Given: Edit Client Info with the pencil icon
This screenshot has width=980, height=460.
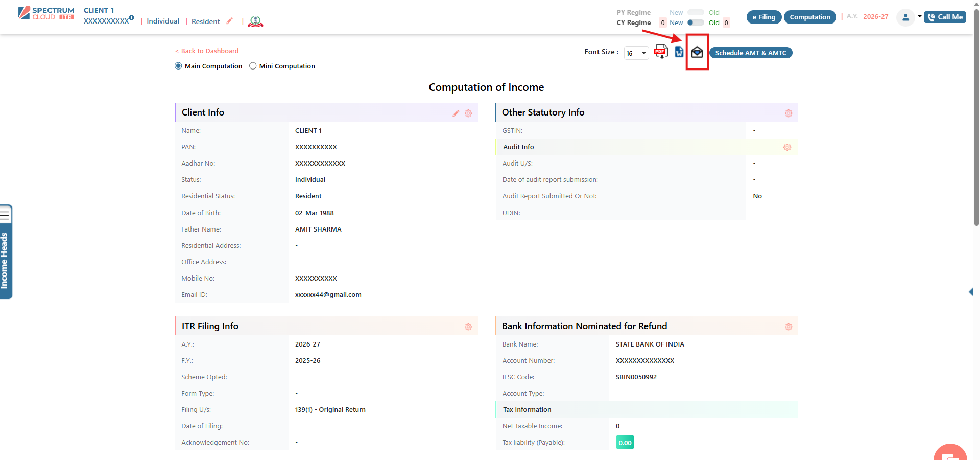Looking at the screenshot, I should pos(456,113).
